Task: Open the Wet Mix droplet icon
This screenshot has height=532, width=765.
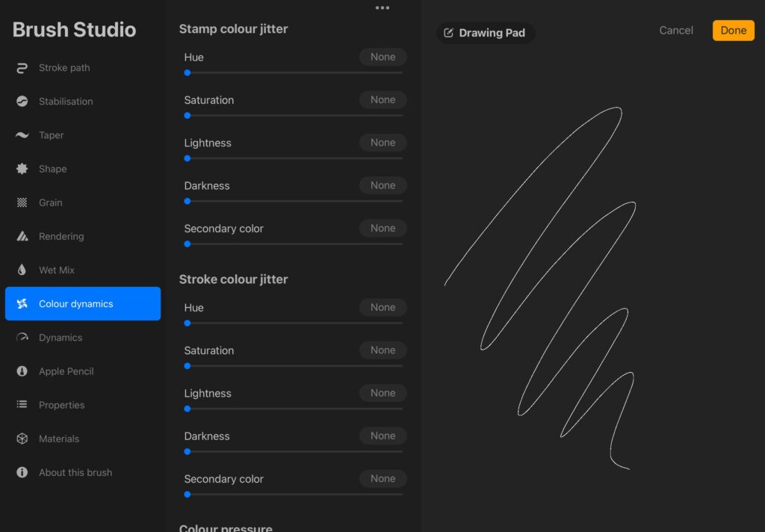Action: (22, 270)
